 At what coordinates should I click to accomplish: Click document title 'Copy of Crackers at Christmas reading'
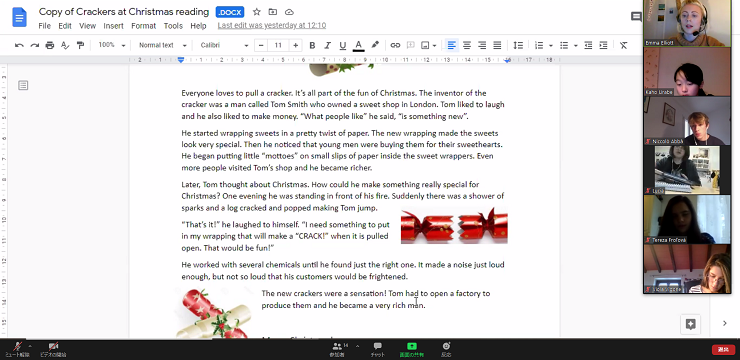(x=124, y=12)
